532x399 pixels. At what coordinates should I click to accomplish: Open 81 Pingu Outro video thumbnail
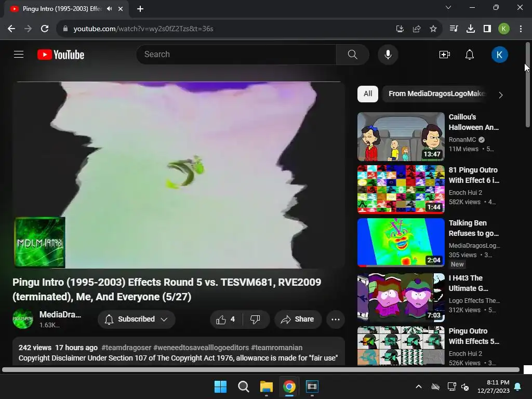(x=401, y=189)
